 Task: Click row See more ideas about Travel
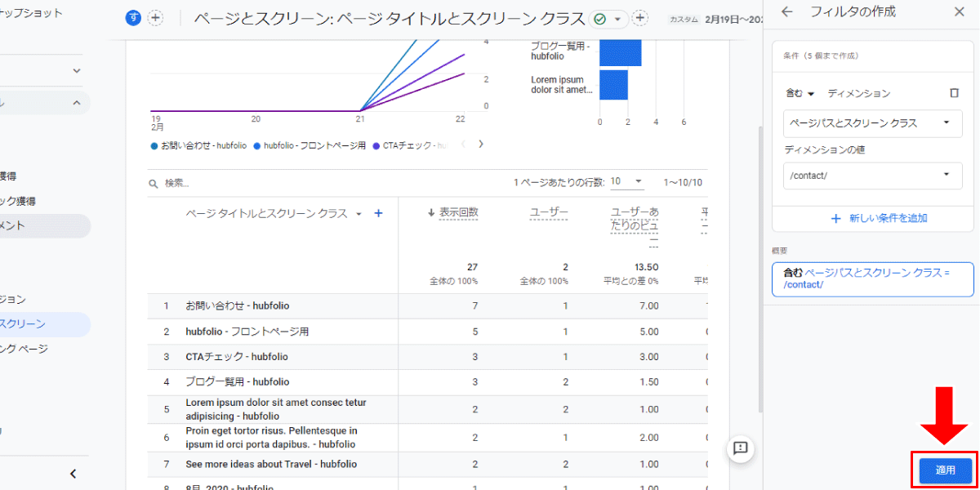click(x=427, y=464)
